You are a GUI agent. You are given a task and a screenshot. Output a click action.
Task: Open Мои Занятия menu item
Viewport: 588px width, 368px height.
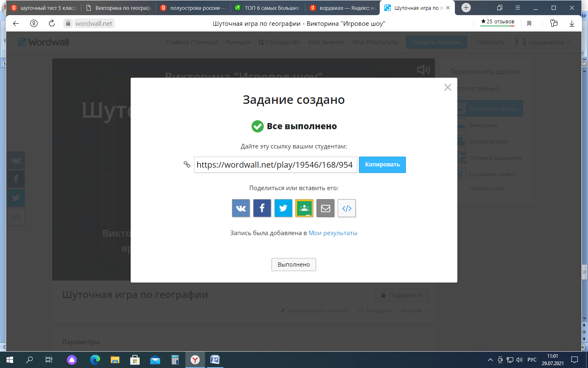click(326, 42)
